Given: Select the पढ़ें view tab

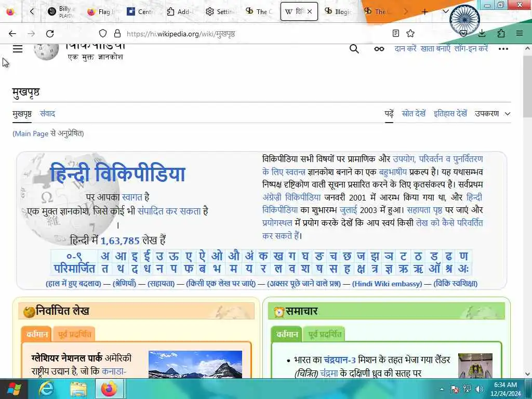Looking at the screenshot, I should coord(389,114).
